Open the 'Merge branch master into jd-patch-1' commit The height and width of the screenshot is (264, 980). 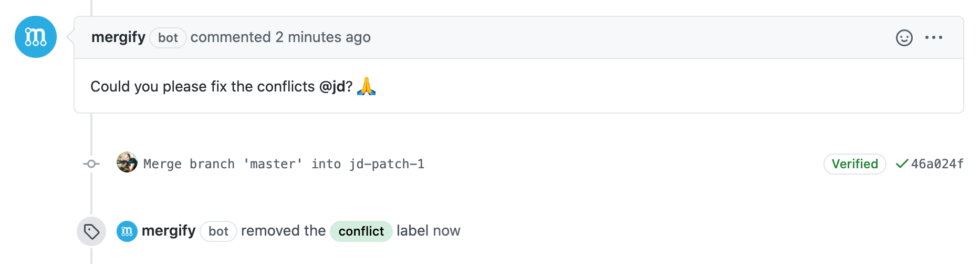(x=284, y=164)
